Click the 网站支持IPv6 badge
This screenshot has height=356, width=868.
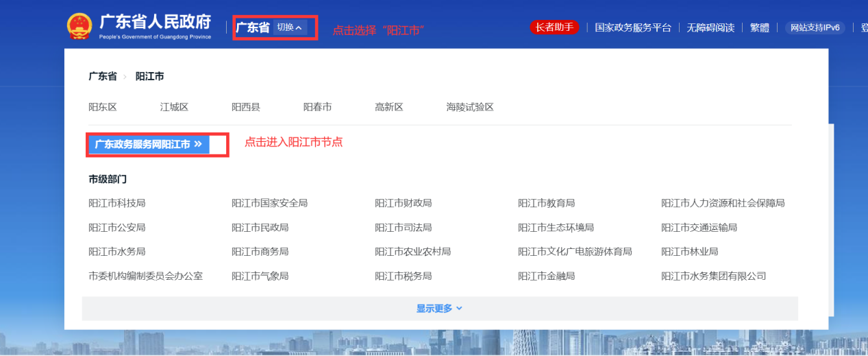point(815,27)
